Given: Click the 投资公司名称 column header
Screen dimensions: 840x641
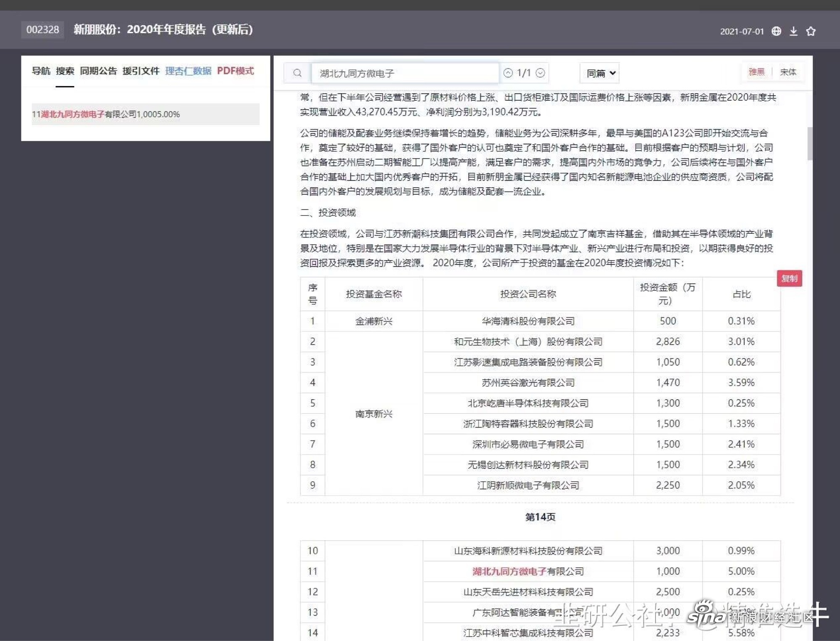Looking at the screenshot, I should (x=528, y=294).
